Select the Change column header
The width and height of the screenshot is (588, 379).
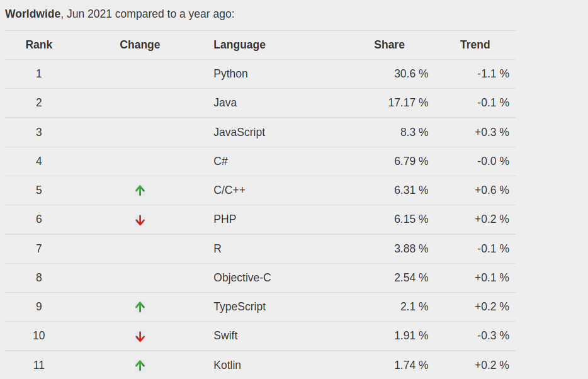140,45
